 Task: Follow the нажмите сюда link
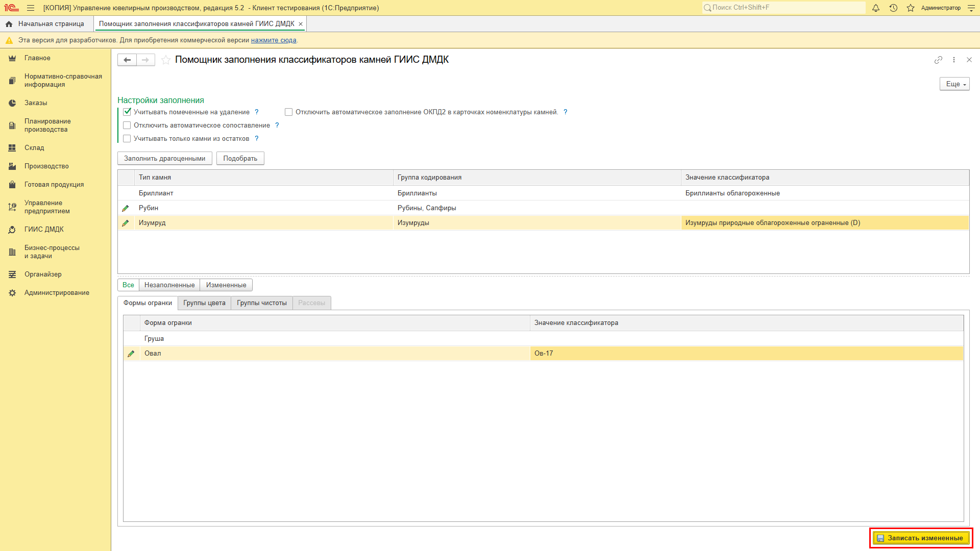coord(274,40)
